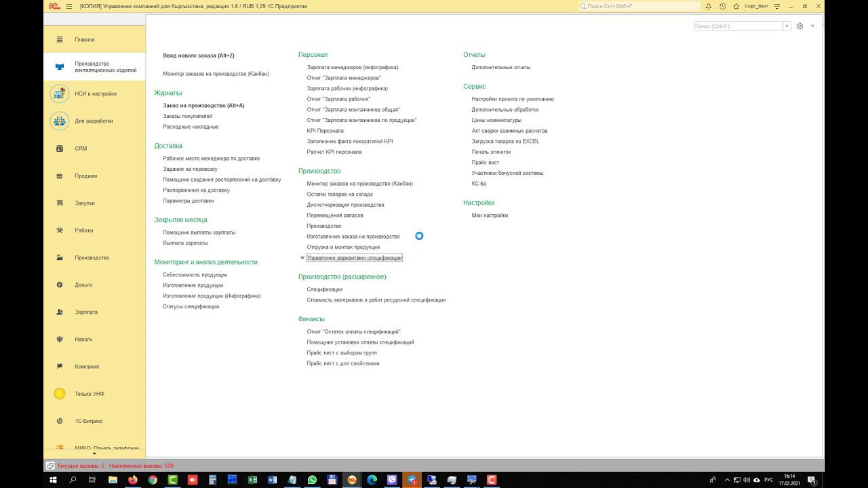
Task: Open history clock icon
Action: click(722, 6)
